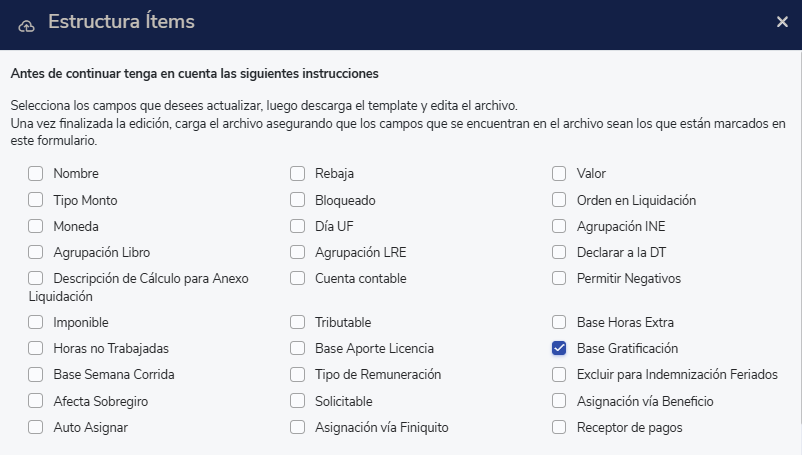
Task: Enable Base Horas Extra checkbox
Action: 559,322
